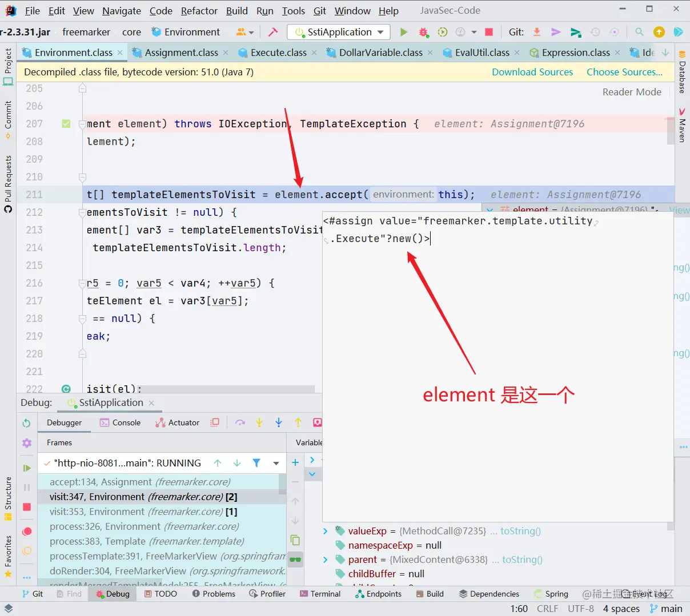The image size is (690, 616).
Task: Click the Force Step Into blue arrow icon
Action: click(279, 422)
